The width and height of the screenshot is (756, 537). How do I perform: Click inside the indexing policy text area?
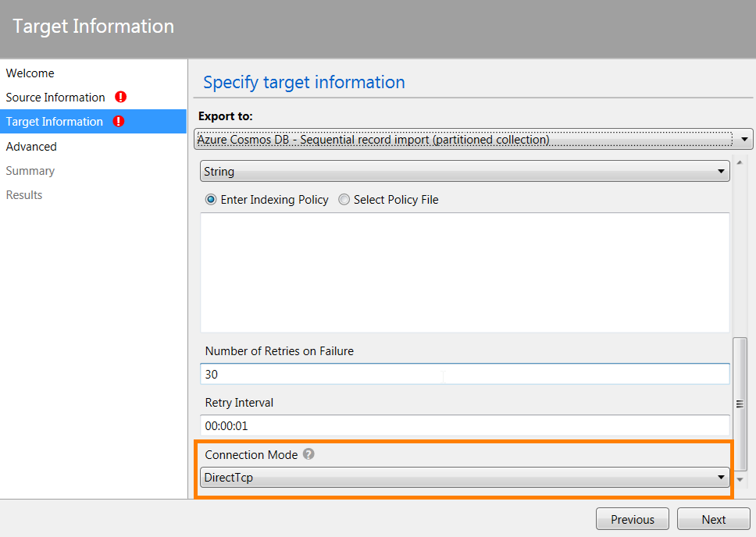465,272
